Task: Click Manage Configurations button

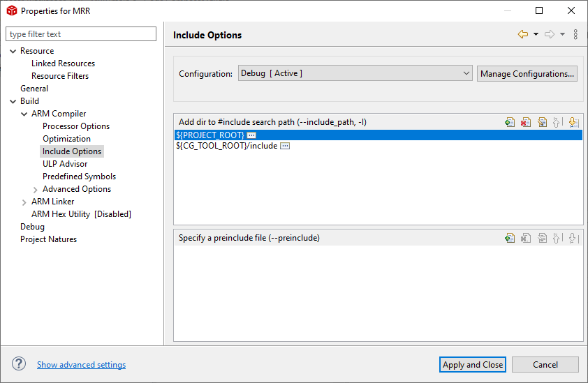Action: pos(527,74)
